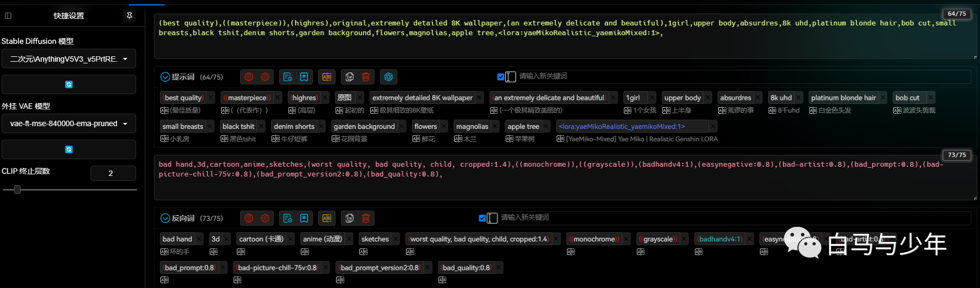Toggle the sidebar collapse icon at top left

click(x=8, y=16)
